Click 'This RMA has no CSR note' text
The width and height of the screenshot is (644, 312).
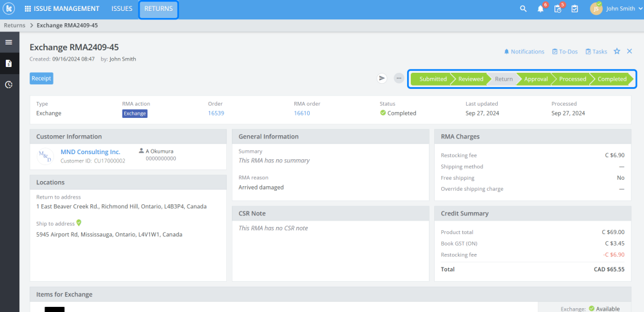[x=273, y=228]
